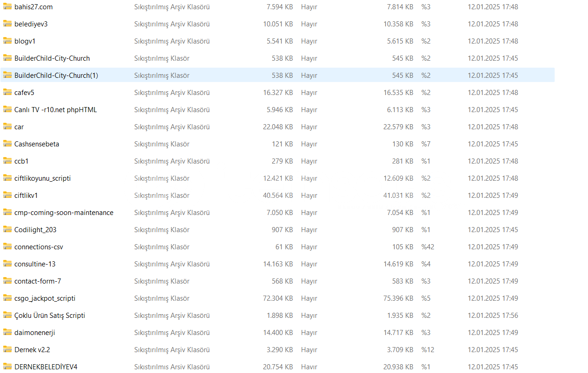This screenshot has width=588, height=373.
Task: Select the csgo_jackpot_scripti archive icon
Action: (7, 298)
